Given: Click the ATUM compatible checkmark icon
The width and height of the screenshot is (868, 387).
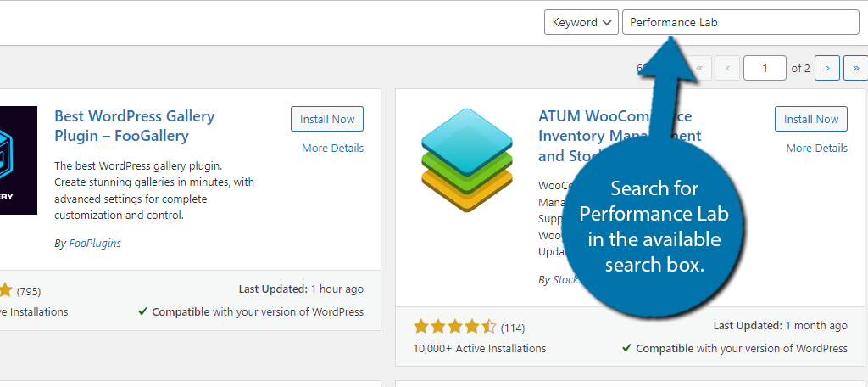Looking at the screenshot, I should (x=626, y=348).
